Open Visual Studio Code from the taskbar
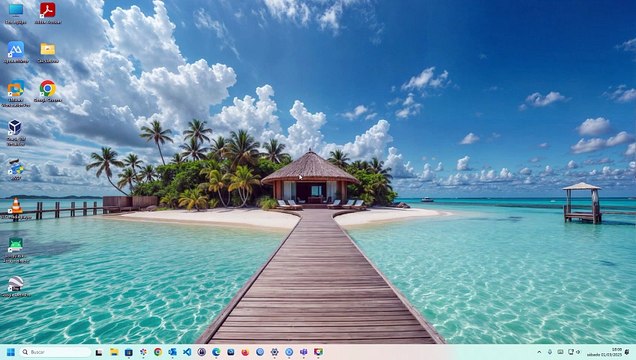 click(x=187, y=352)
